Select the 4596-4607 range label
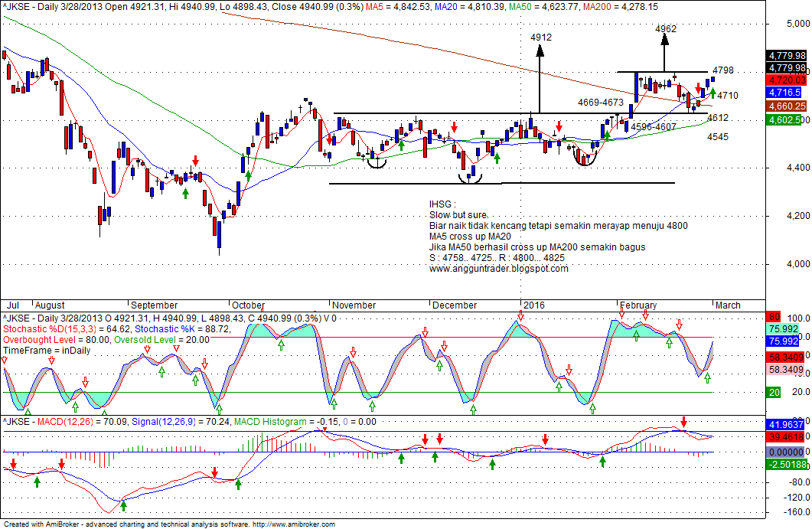This screenshot has height=529, width=812. pyautogui.click(x=654, y=127)
